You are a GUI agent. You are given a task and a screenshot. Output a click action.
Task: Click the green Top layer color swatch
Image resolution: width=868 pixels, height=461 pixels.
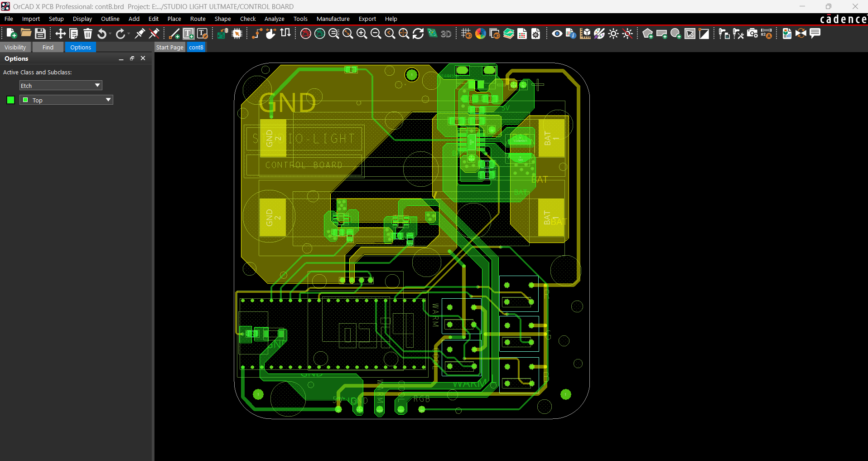coord(11,100)
